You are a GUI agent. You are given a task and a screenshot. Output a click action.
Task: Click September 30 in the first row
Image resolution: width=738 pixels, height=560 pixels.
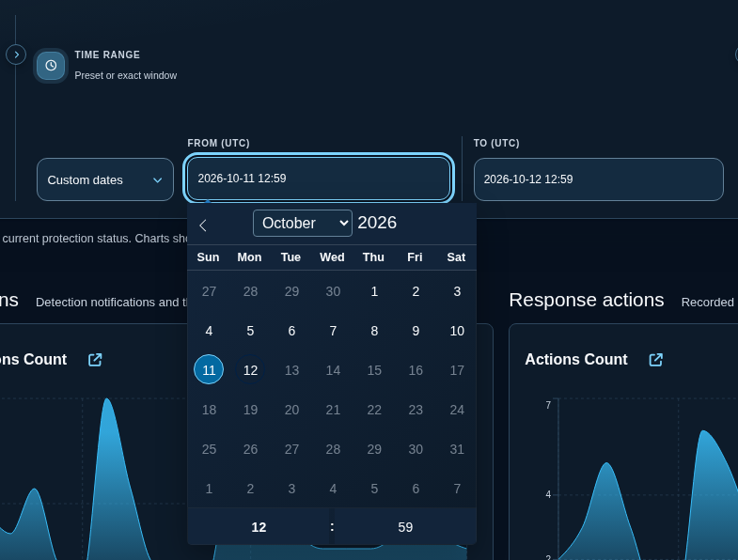pos(333,291)
